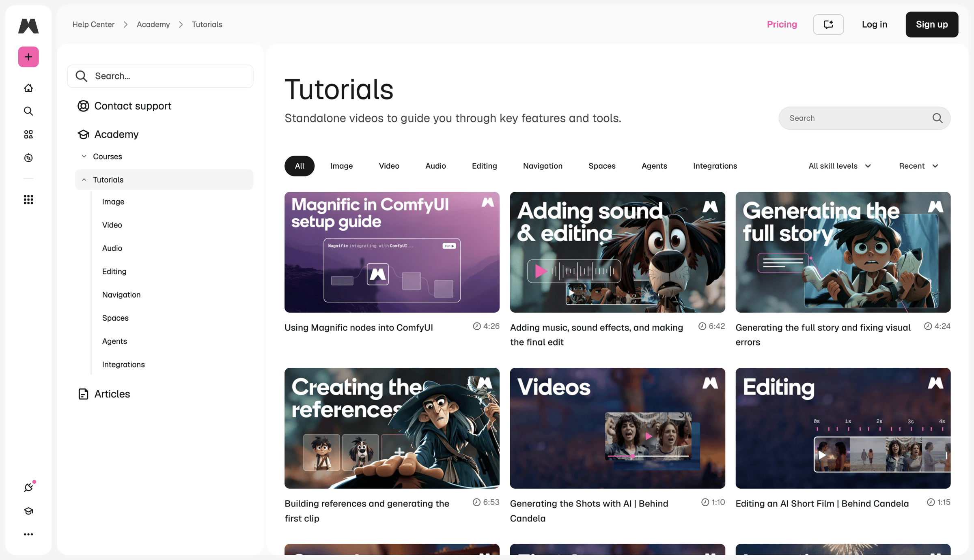Go to the Home icon in the sidebar
This screenshot has width=974, height=560.
pos(28,88)
